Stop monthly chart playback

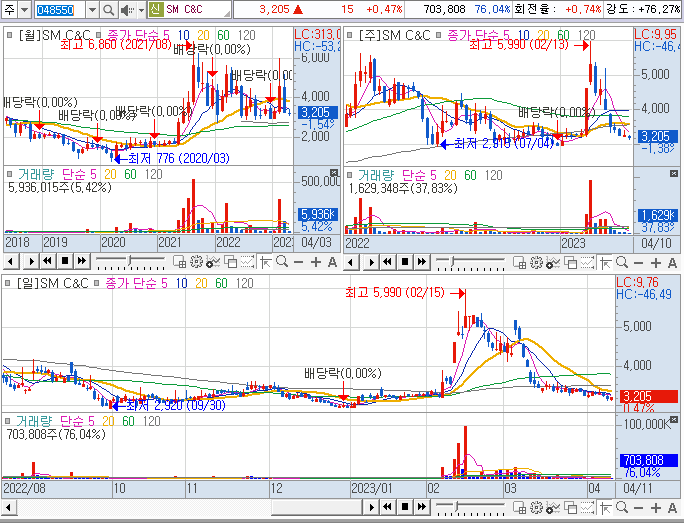coord(65,261)
